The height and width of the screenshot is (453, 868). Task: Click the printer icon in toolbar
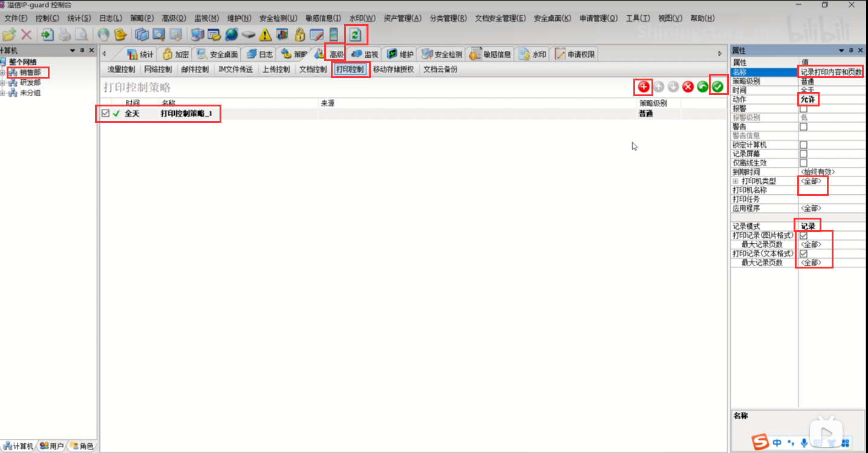[x=64, y=34]
